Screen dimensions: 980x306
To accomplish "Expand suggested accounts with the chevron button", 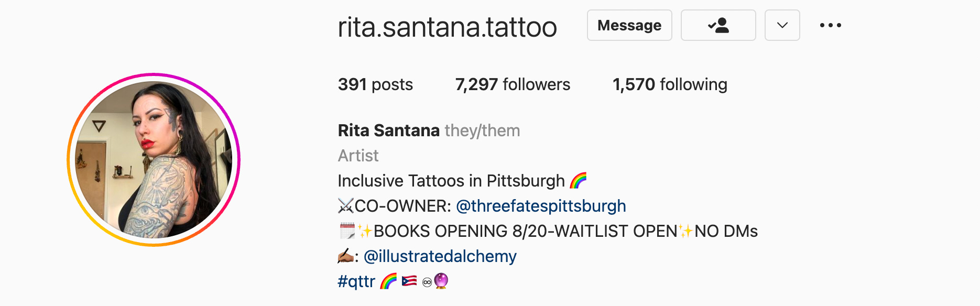I will 782,25.
